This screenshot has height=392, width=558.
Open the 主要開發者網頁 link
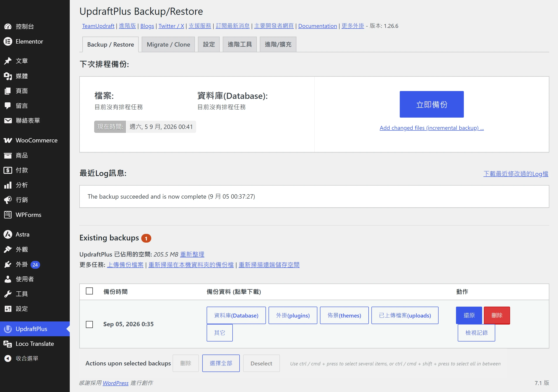click(x=274, y=26)
